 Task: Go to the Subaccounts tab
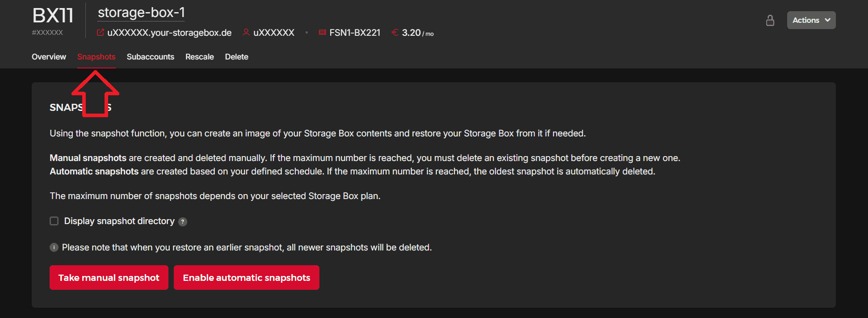[150, 57]
